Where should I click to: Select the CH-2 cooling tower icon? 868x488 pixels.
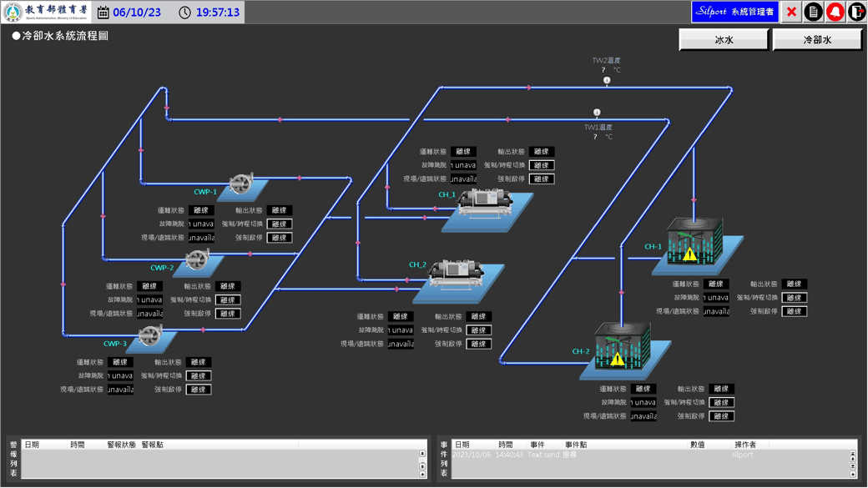click(x=622, y=349)
